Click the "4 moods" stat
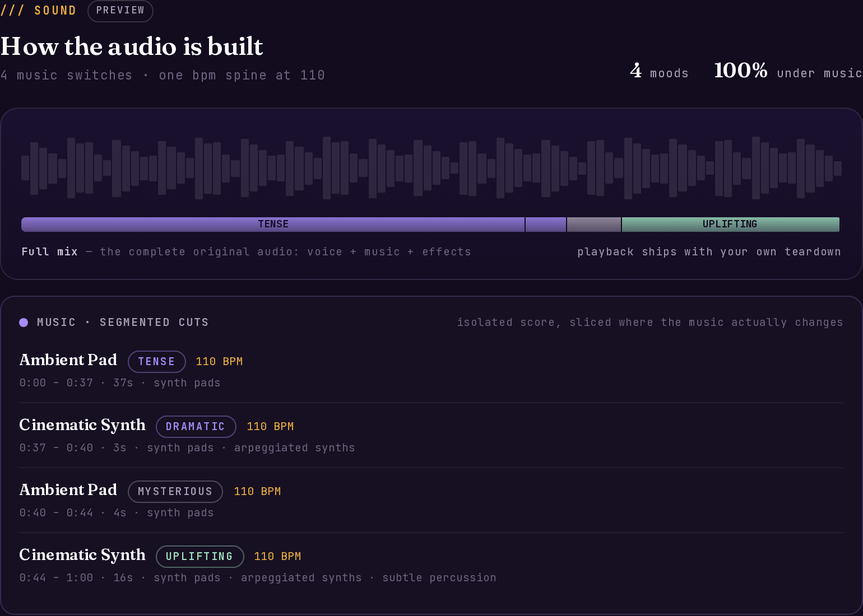The height and width of the screenshot is (616, 863). (659, 71)
